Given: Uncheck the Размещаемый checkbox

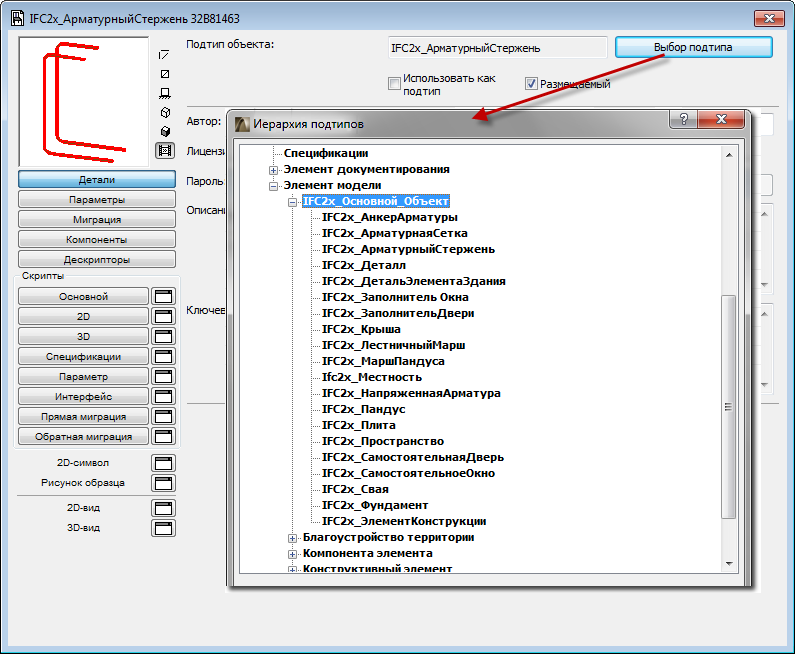Looking at the screenshot, I should tap(531, 84).
